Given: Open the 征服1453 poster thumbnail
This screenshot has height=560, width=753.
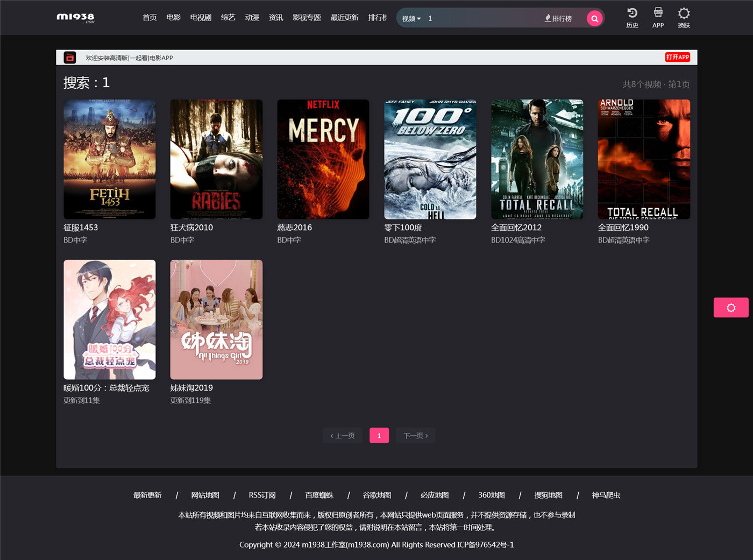Looking at the screenshot, I should (x=110, y=159).
